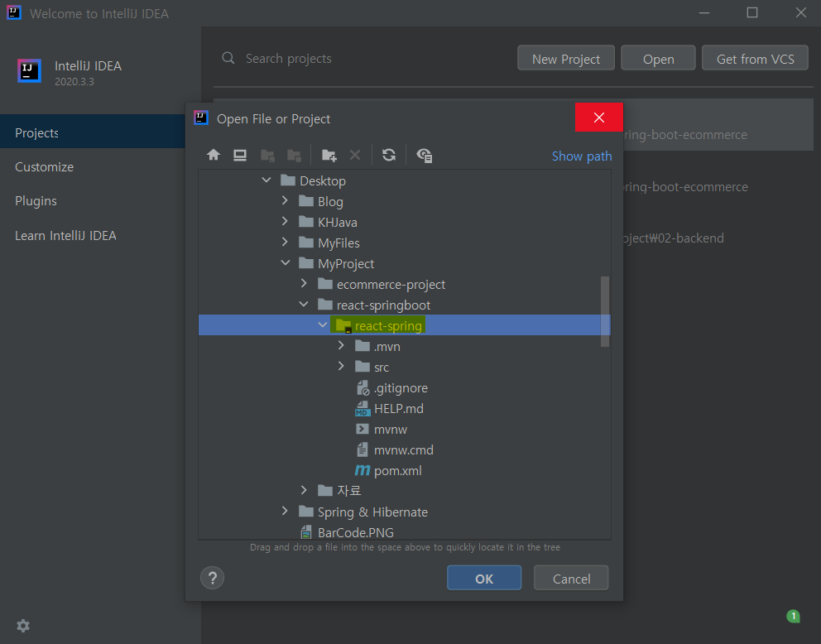
Task: Click the OK button
Action: pyautogui.click(x=484, y=578)
